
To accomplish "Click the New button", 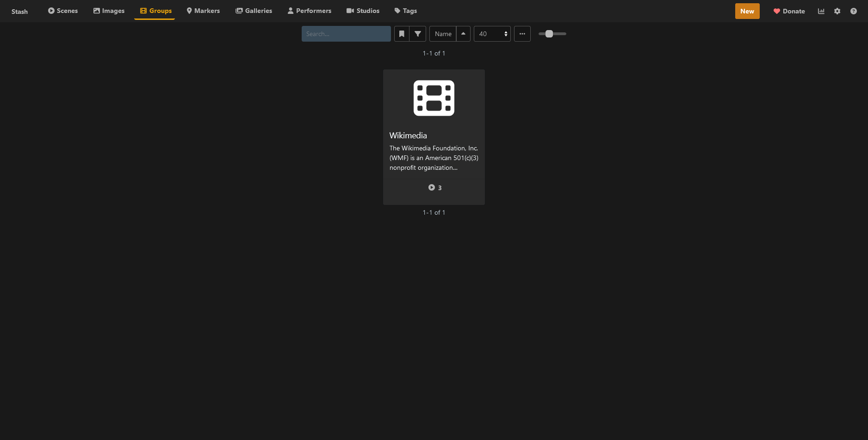I will [x=747, y=11].
